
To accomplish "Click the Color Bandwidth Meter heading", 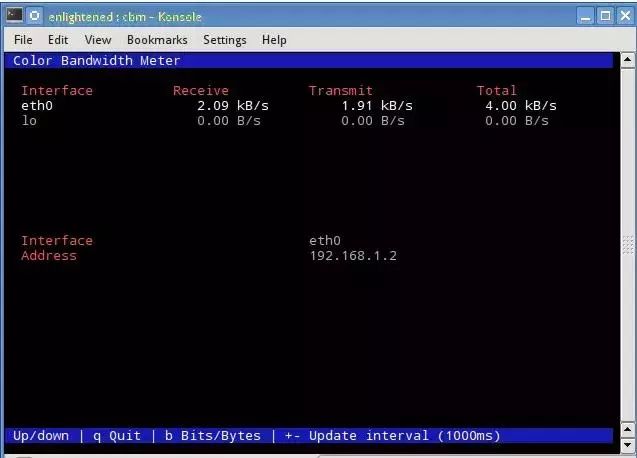I will (96, 61).
